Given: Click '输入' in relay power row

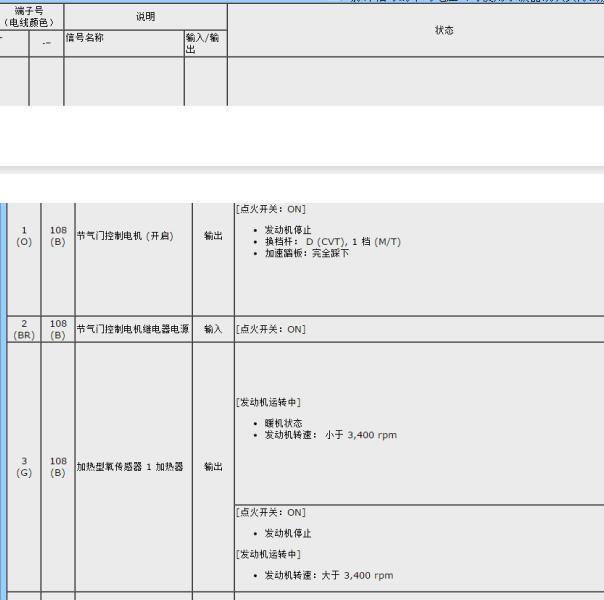Looking at the screenshot, I should tap(213, 329).
